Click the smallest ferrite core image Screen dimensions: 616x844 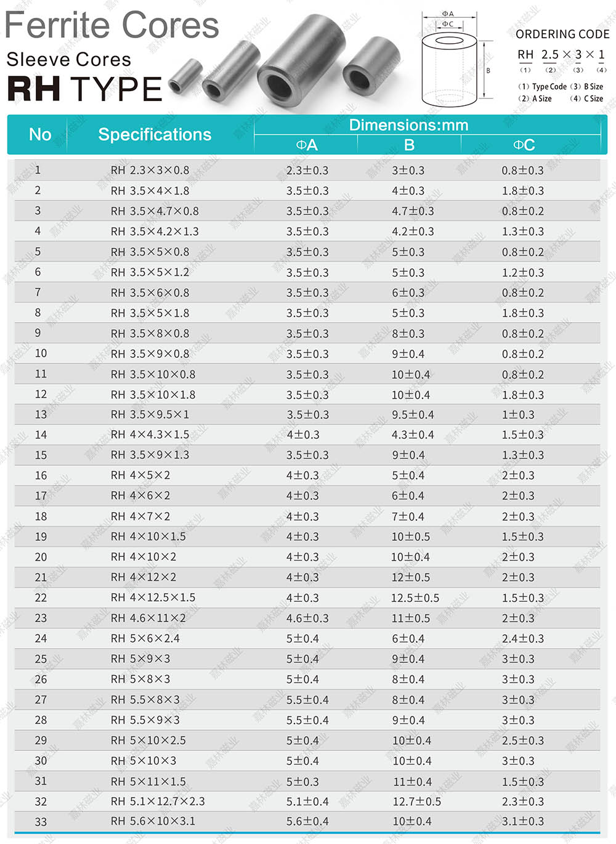185,76
